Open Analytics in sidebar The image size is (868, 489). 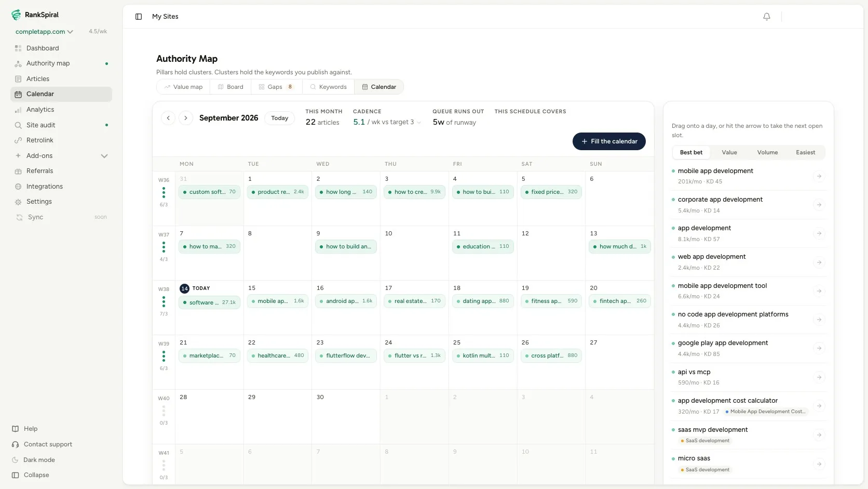click(x=61, y=110)
